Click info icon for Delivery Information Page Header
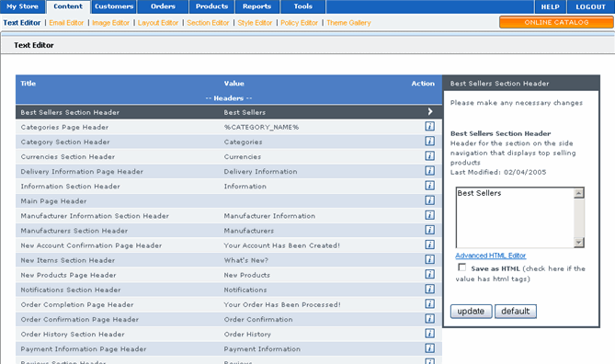Viewport: 615px width, 364px height. coord(429,171)
